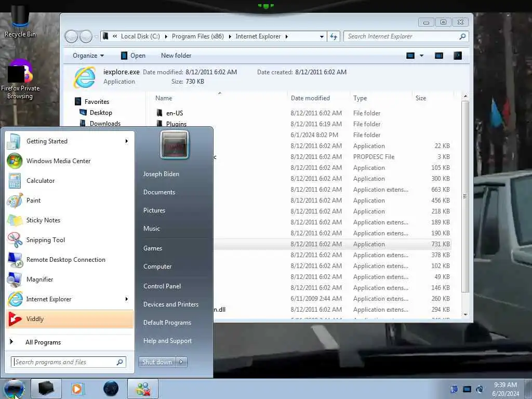Screen dimensions: 532x399
Task: Select the en-US folder
Action: coord(175,113)
